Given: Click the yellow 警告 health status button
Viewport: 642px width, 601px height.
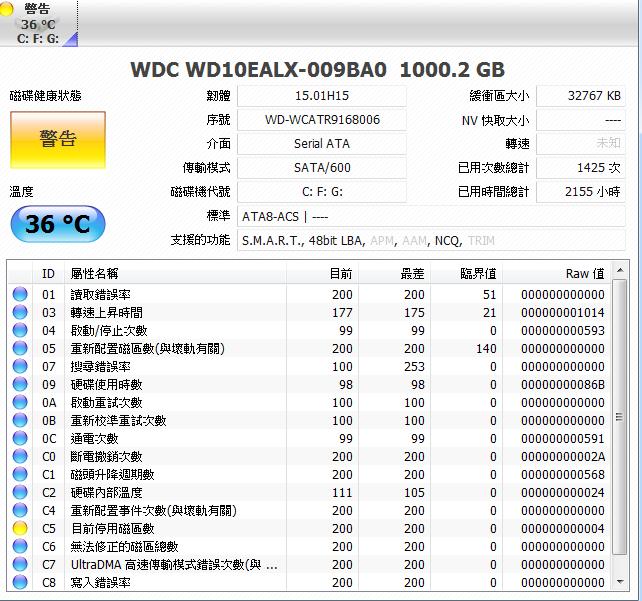Looking at the screenshot, I should (58, 140).
